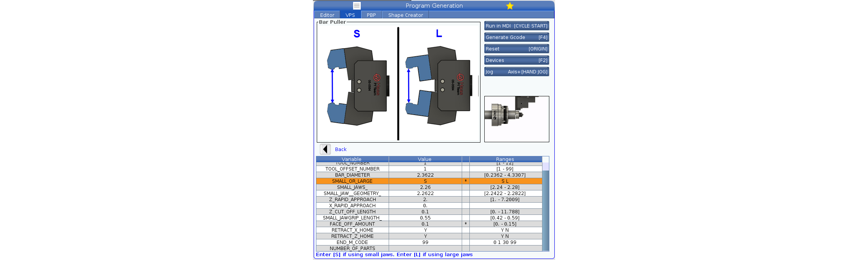
Task: Click the range [1. - 7.2009] cell
Action: tap(505, 200)
